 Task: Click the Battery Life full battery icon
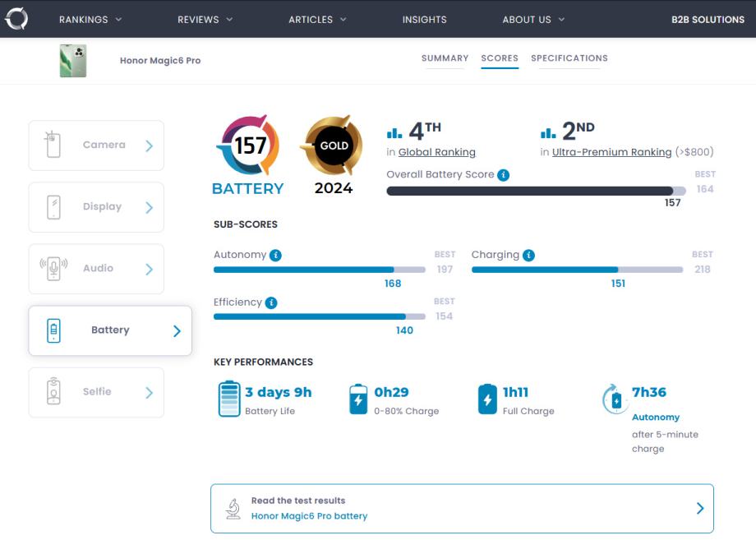click(x=229, y=399)
